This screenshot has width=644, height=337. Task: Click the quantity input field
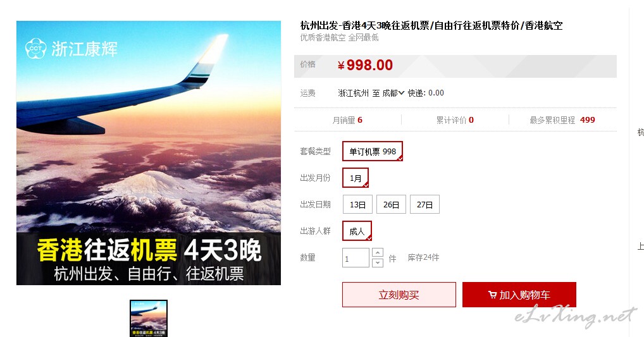tap(356, 258)
